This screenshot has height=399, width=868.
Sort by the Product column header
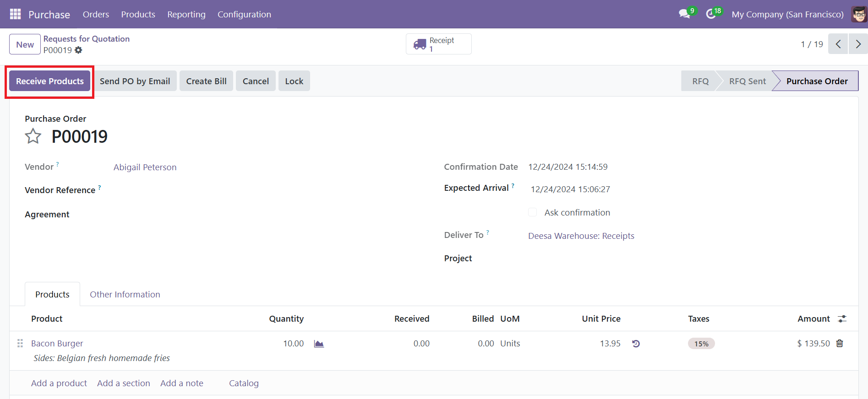coord(47,319)
